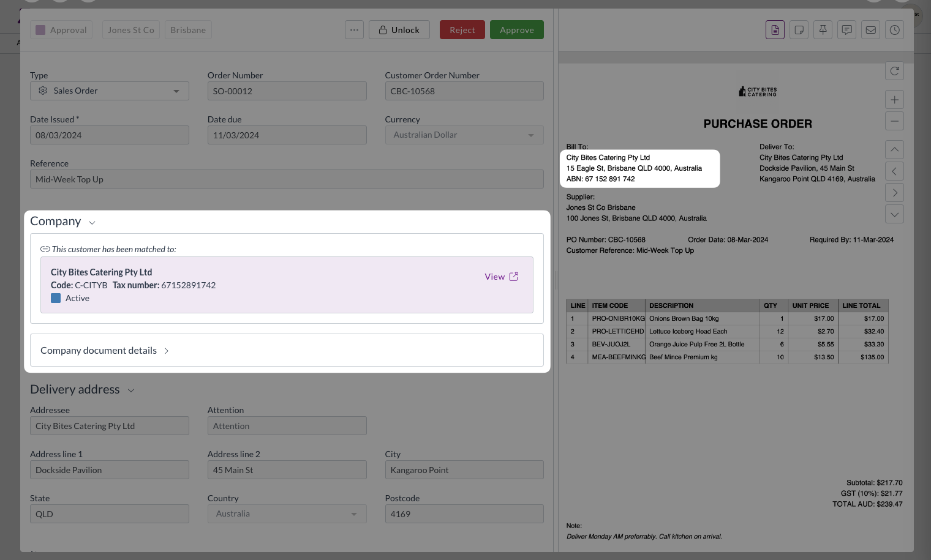Click Address line 2 field 45 Main St
931x560 pixels.
click(287, 469)
